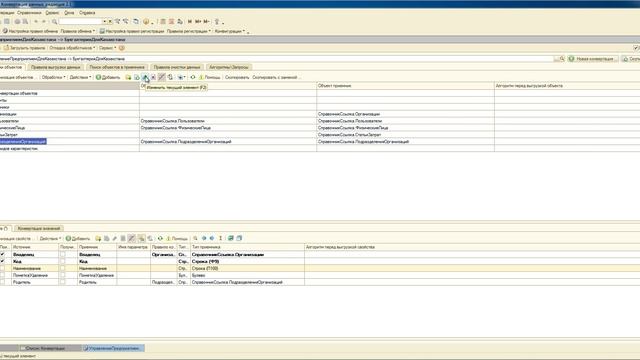Click the refresh icon in properties toolbar

click(160, 238)
